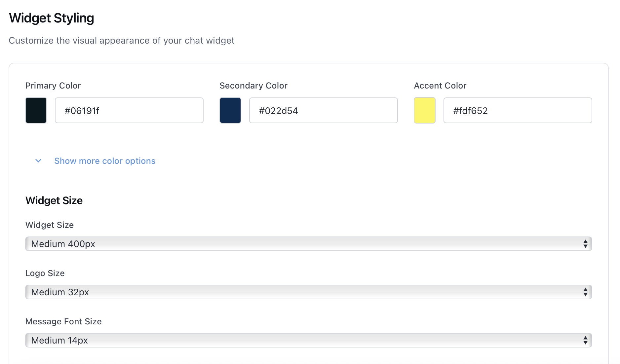Screen dimensions: 620x364
Task: Click the Logo Size stepper arrows
Action: point(585,292)
